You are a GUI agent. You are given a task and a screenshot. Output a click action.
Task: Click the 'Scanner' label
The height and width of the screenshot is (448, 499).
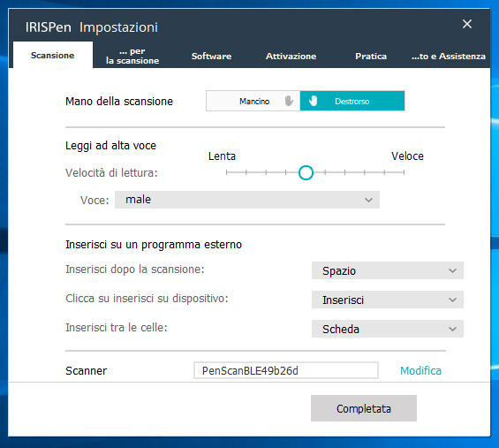86,370
